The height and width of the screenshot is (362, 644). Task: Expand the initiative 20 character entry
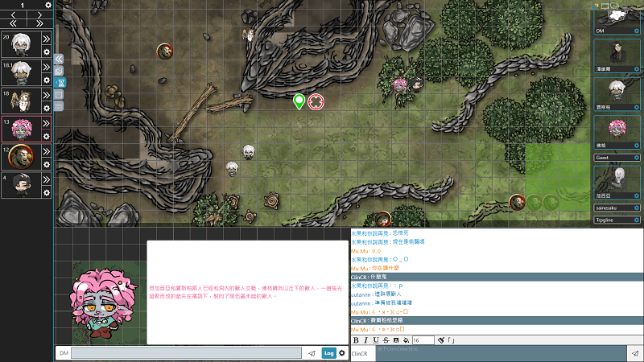coord(47,39)
